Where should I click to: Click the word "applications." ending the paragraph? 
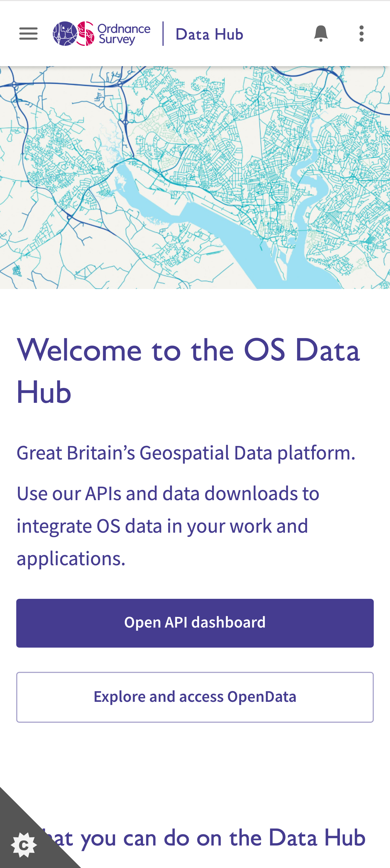click(71, 559)
